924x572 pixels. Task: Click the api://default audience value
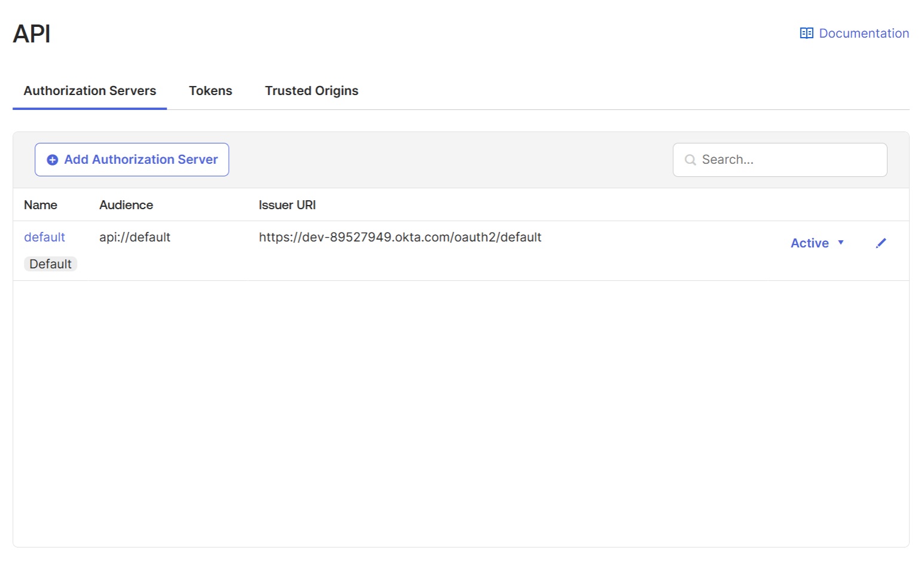tap(134, 237)
